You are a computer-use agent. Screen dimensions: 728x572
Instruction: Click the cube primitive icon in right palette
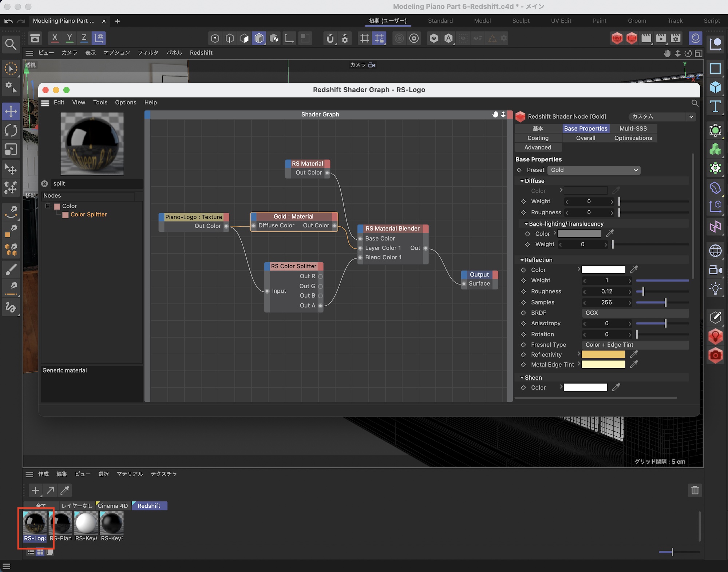coord(715,87)
